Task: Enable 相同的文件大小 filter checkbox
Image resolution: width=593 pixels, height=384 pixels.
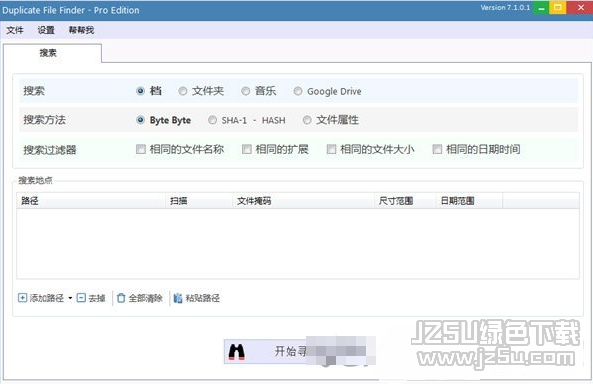Action: tap(331, 149)
